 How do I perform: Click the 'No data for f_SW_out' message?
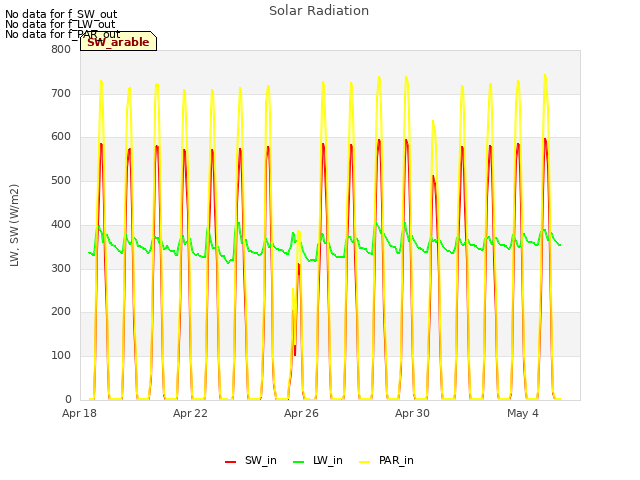click(x=61, y=14)
